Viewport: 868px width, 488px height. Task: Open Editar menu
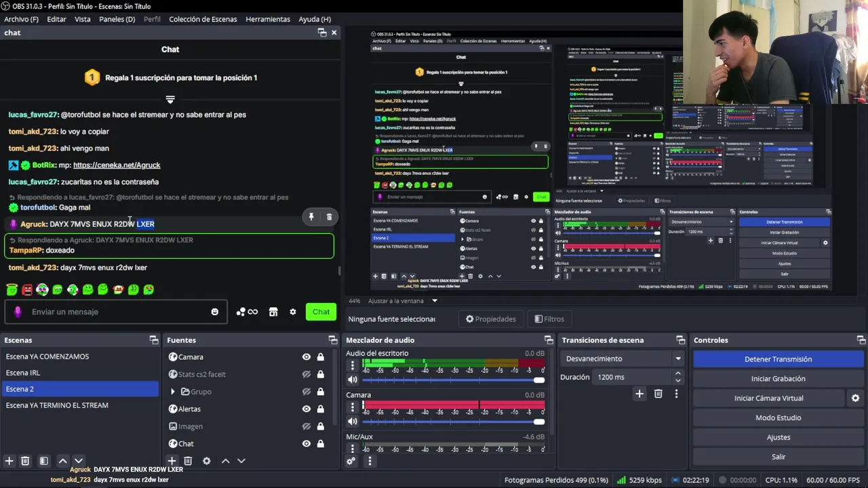point(56,19)
